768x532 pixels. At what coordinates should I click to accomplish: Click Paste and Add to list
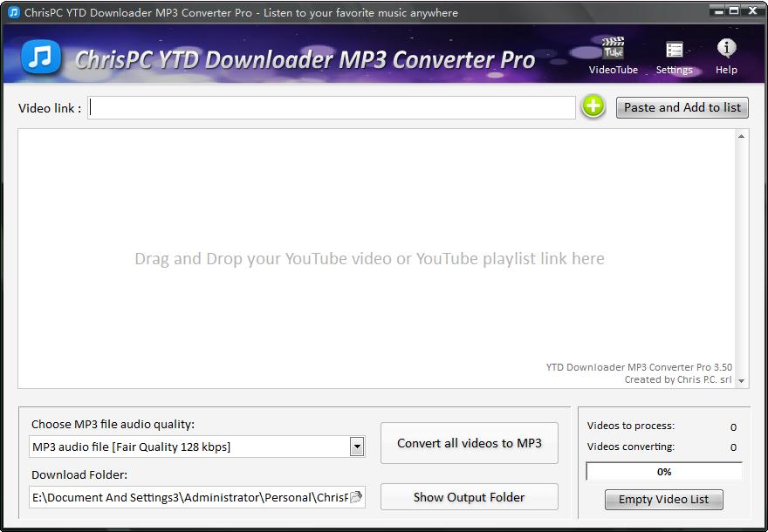click(x=682, y=107)
